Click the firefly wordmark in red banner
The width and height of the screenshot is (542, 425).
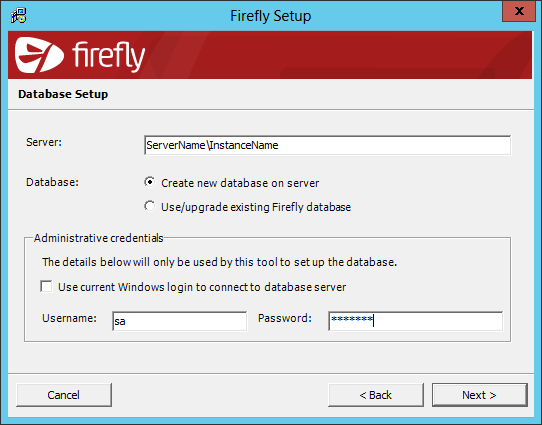(108, 57)
